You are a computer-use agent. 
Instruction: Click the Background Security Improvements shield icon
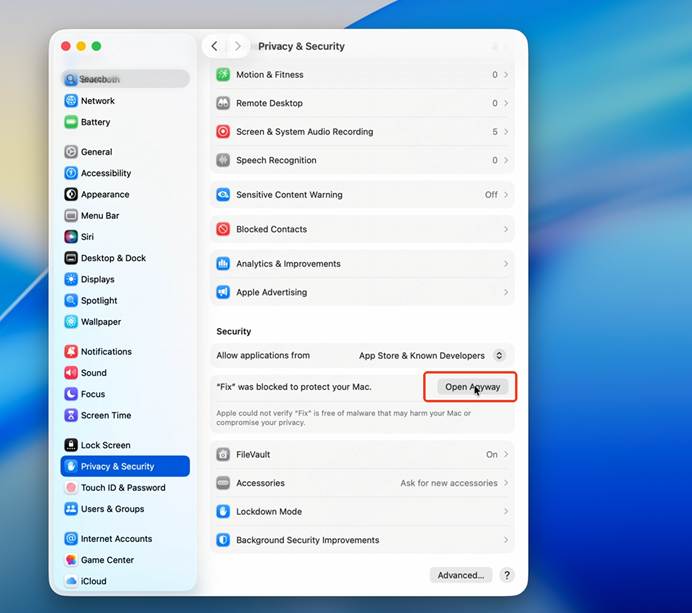click(223, 540)
